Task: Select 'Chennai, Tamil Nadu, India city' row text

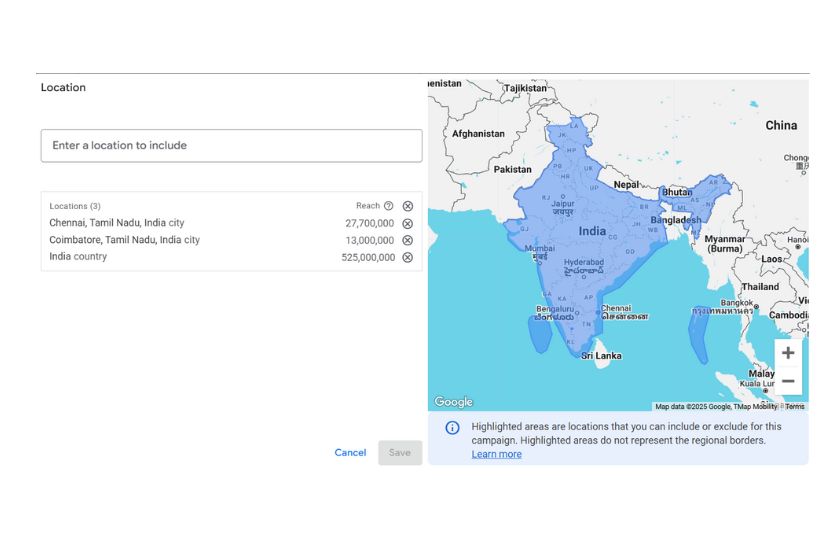Action: (x=117, y=223)
